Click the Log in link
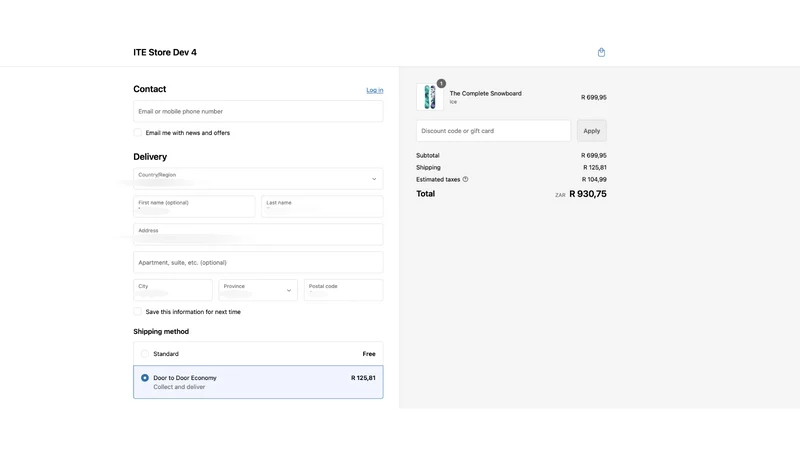This screenshot has width=800, height=450. tap(374, 90)
